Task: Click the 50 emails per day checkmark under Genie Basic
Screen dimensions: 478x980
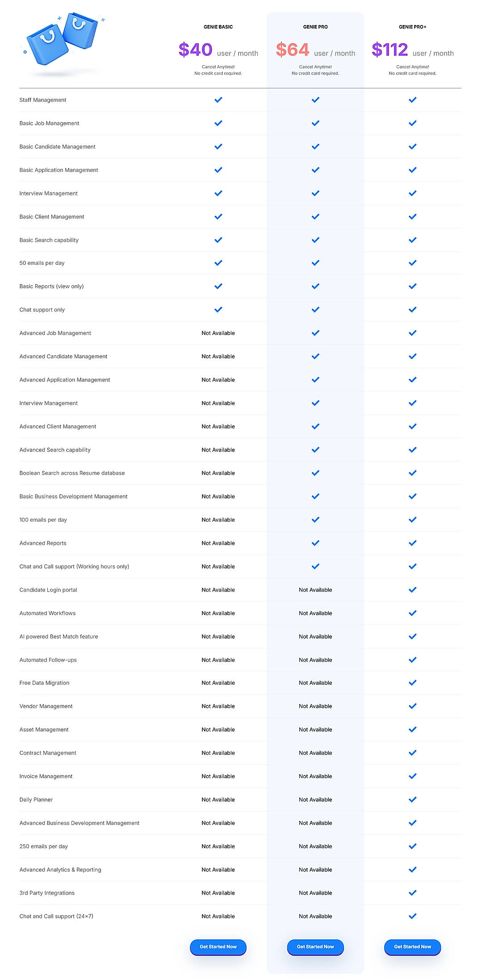Action: coord(218,263)
